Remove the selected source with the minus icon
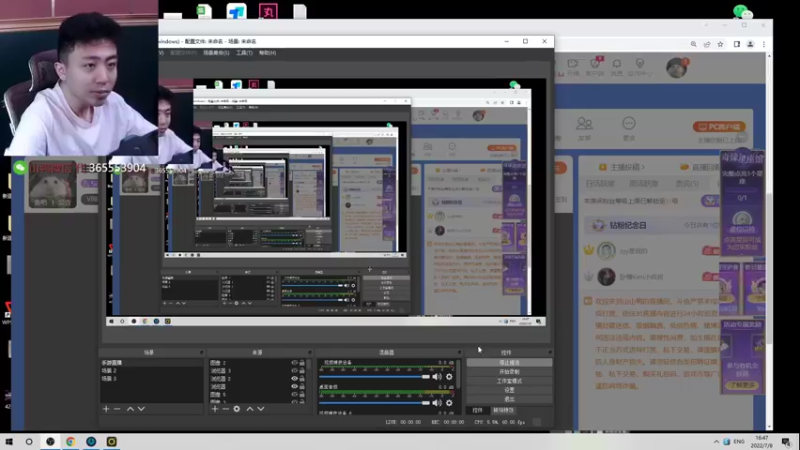The width and height of the screenshot is (800, 450). (x=226, y=409)
